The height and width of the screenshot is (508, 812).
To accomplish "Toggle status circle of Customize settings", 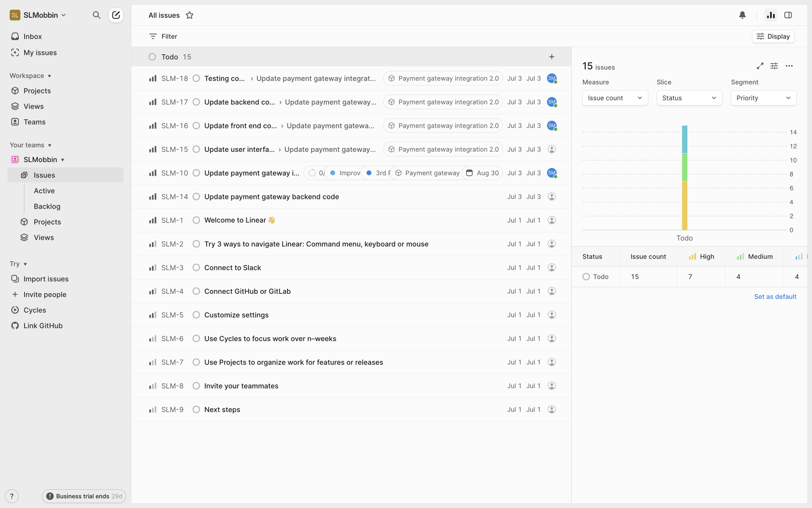I will (196, 315).
